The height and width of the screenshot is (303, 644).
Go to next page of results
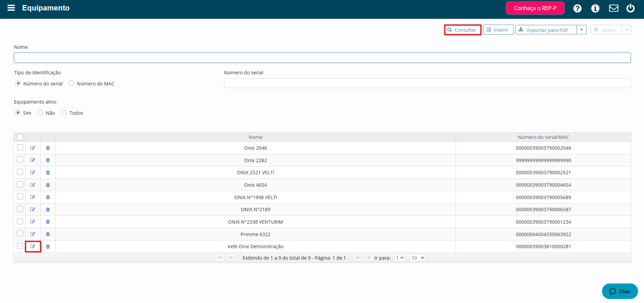click(x=358, y=258)
